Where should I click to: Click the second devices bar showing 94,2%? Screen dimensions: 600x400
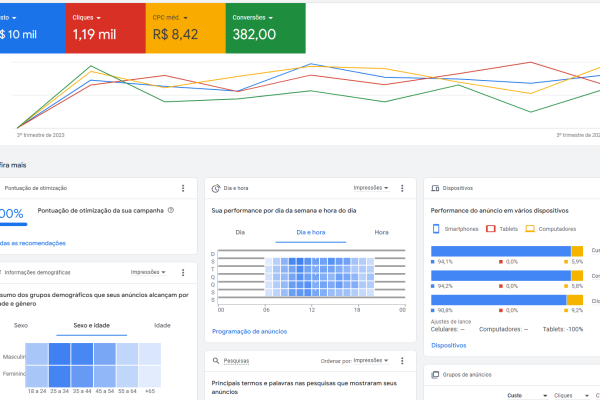507,276
